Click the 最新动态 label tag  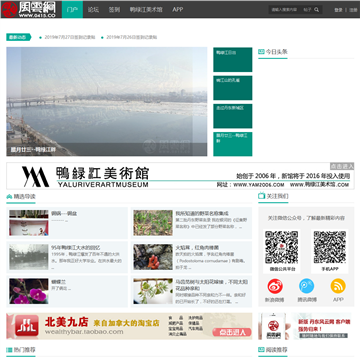pyautogui.click(x=18, y=37)
